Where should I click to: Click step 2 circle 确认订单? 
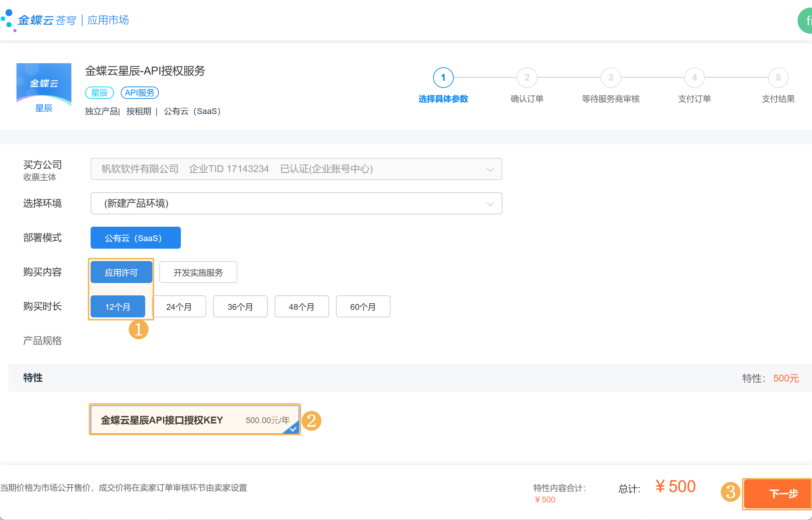tap(527, 78)
